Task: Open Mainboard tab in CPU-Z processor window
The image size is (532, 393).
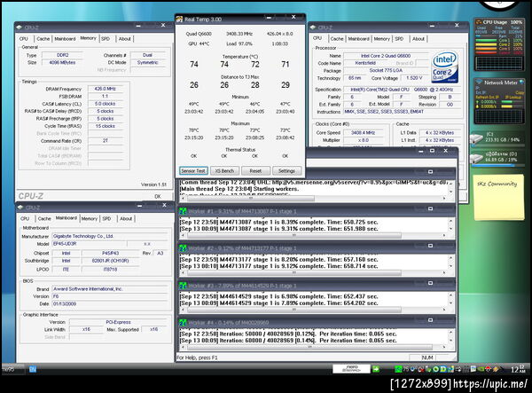Action: pos(358,39)
